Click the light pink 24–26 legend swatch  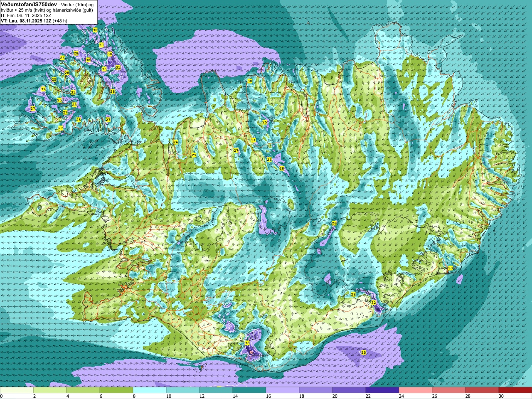[x=416, y=390]
